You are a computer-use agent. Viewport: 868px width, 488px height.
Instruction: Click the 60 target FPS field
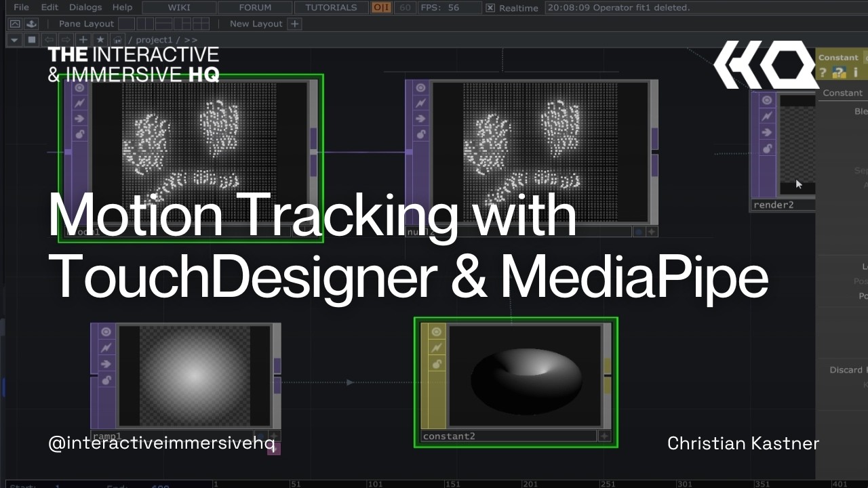point(405,7)
